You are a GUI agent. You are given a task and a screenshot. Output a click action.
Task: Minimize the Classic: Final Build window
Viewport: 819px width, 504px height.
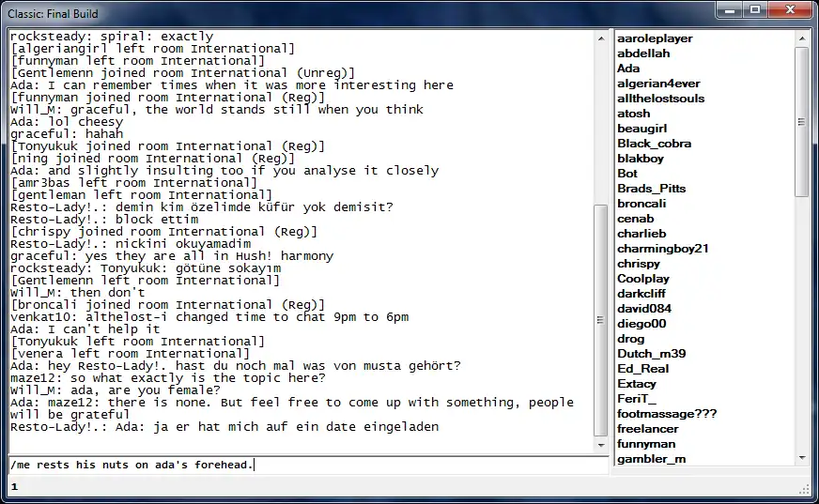730,10
